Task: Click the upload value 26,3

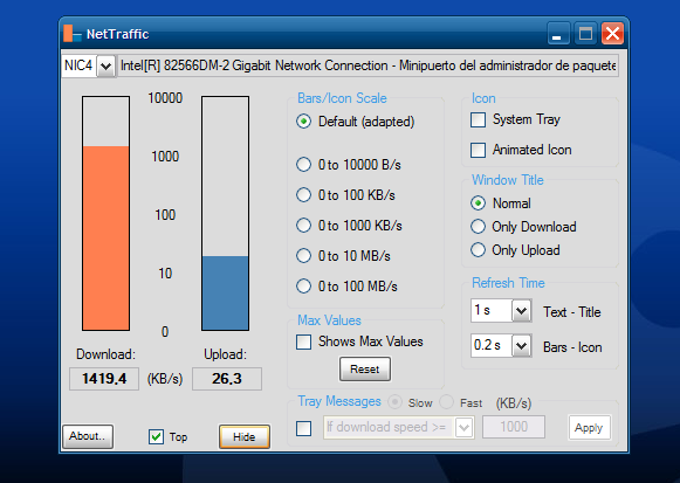Action: tap(227, 379)
